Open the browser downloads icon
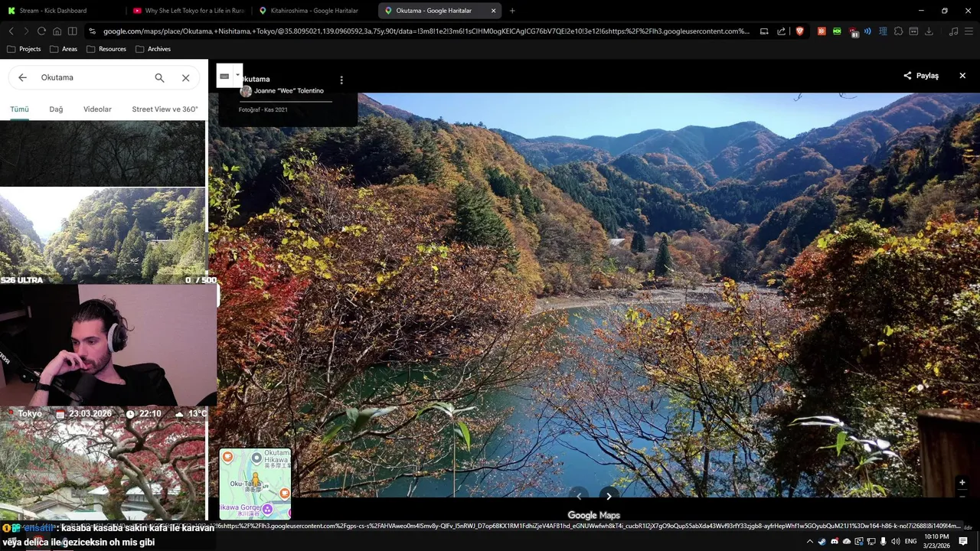Screen dimensions: 980x551 (929, 31)
